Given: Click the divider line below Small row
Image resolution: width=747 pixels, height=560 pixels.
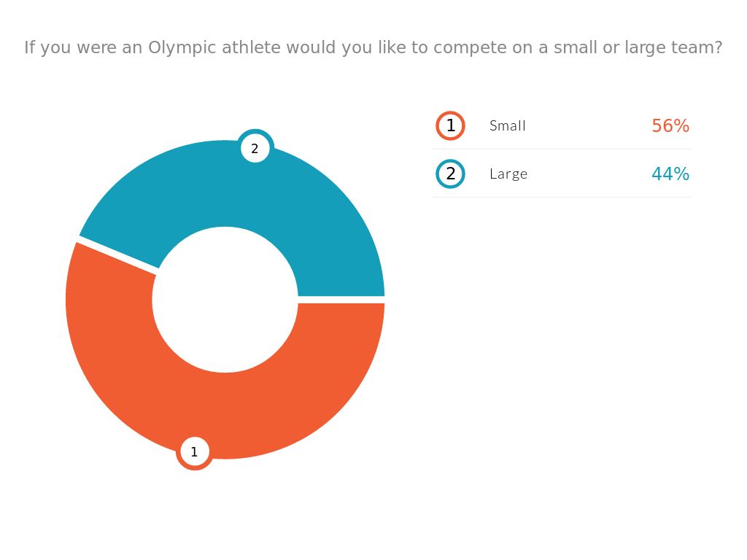Looking at the screenshot, I should click(562, 149).
